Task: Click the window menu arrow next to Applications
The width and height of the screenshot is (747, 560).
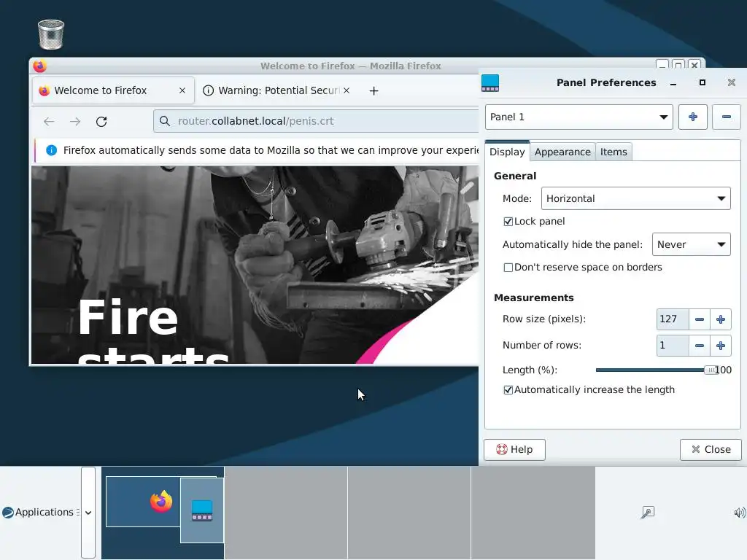Action: [x=88, y=513]
